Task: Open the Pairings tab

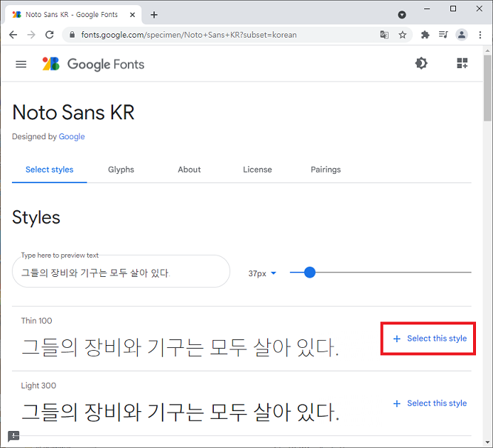Action: point(326,170)
